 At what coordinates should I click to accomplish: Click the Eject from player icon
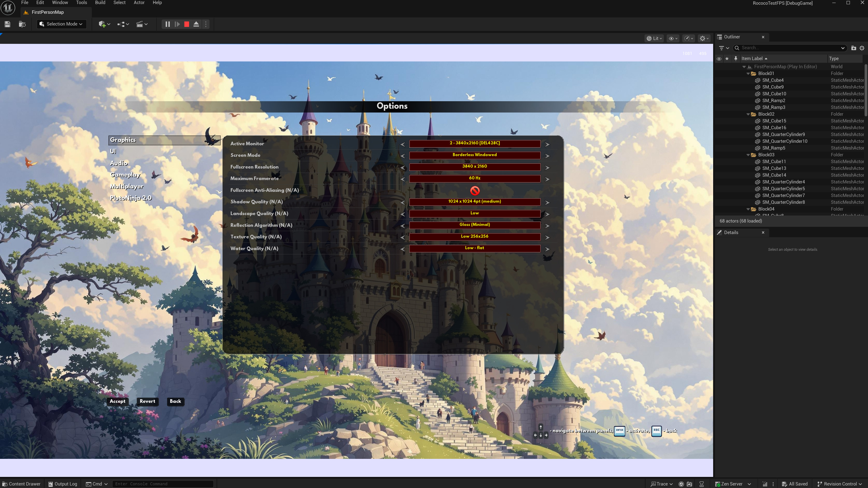point(196,24)
